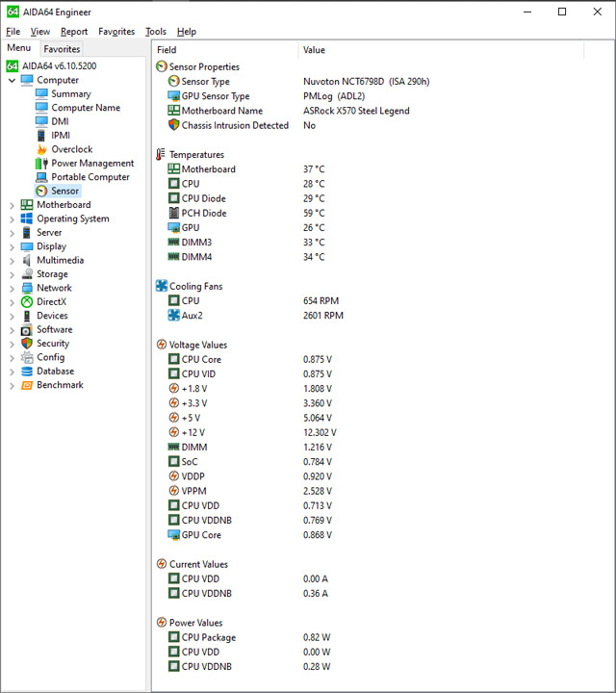Click the Overclock flame icon
Screen dimensions: 616x693
tap(41, 149)
